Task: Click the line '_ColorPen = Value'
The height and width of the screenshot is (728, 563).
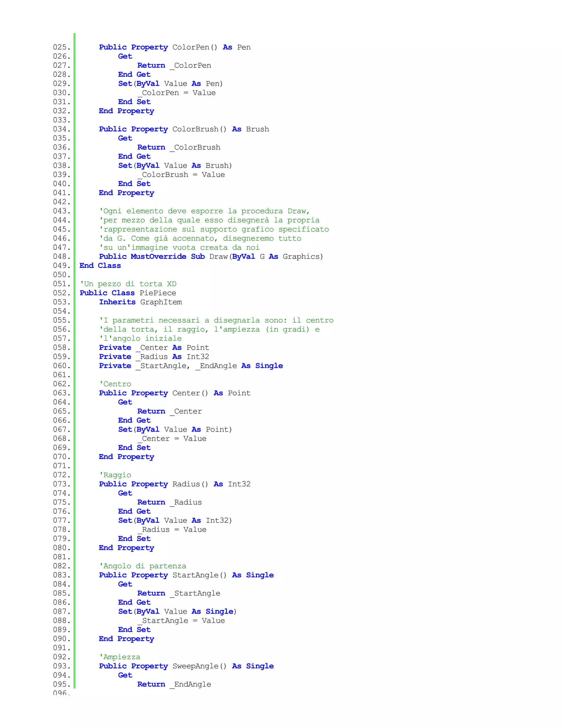Action: [x=176, y=93]
